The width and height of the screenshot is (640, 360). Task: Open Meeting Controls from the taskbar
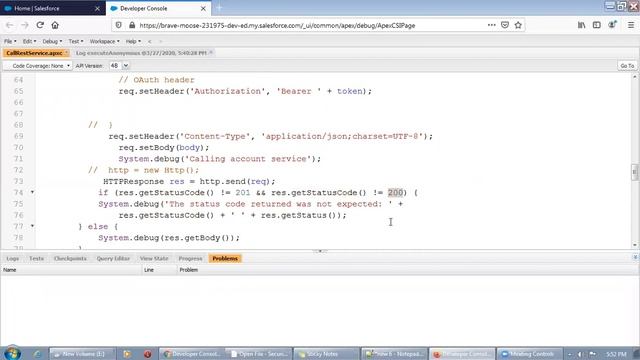tap(529, 354)
